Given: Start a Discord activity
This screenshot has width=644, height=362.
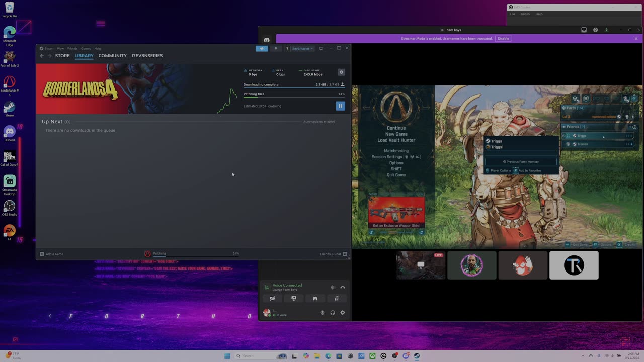Looking at the screenshot, I should tap(315, 298).
